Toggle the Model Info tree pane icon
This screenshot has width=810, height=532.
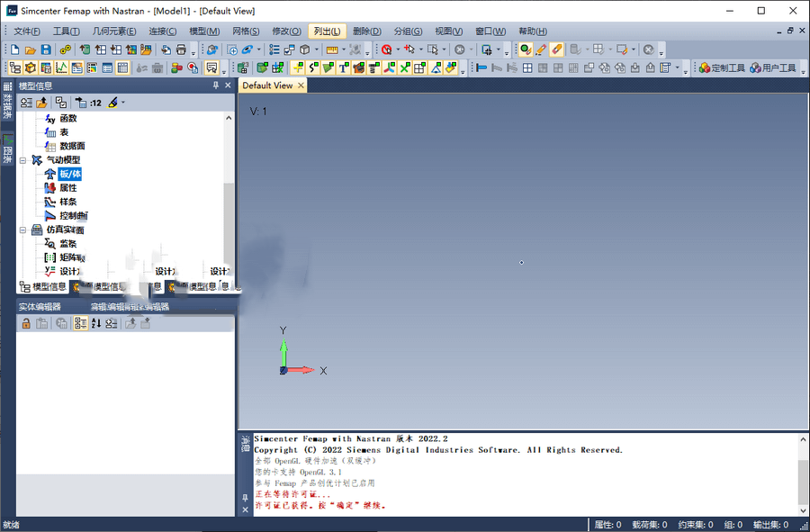pos(15,68)
